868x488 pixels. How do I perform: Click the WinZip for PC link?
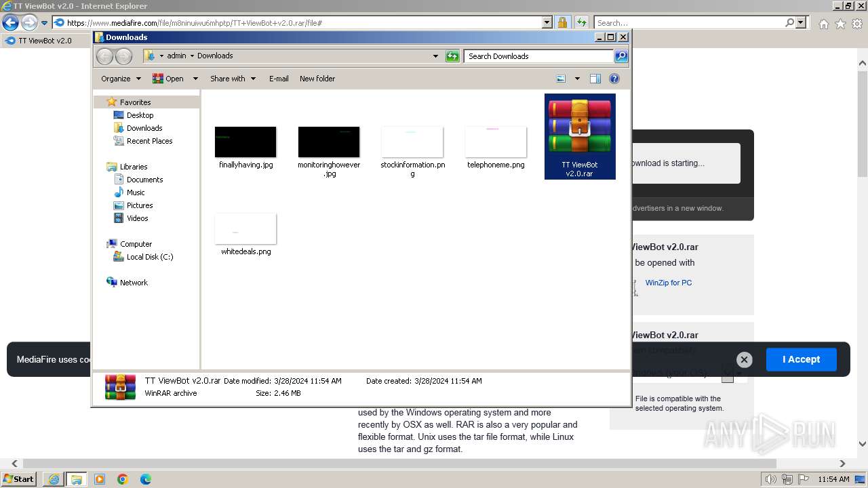[x=669, y=283]
